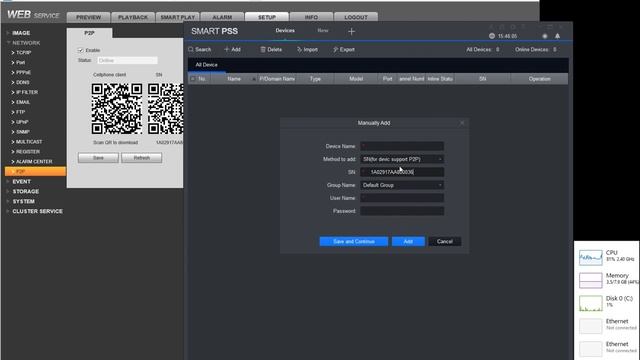The width and height of the screenshot is (640, 360).
Task: Close the Manually Add dialog with X
Action: (462, 123)
